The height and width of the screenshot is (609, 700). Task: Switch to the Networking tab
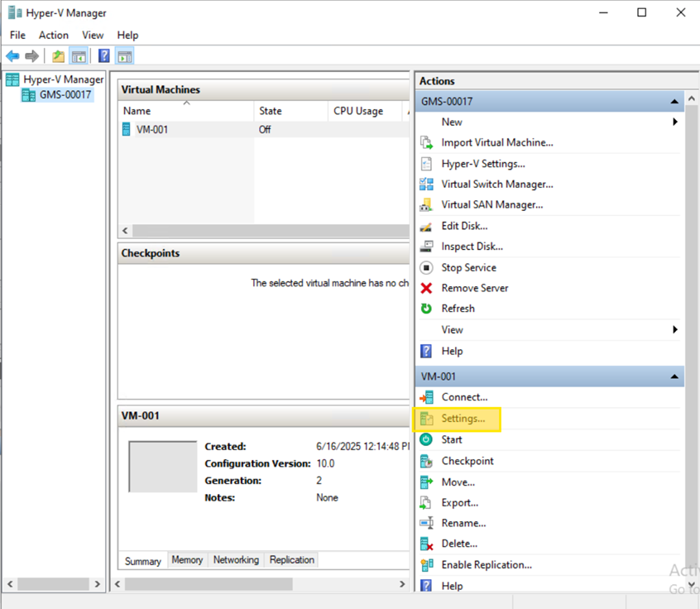pyautogui.click(x=236, y=559)
